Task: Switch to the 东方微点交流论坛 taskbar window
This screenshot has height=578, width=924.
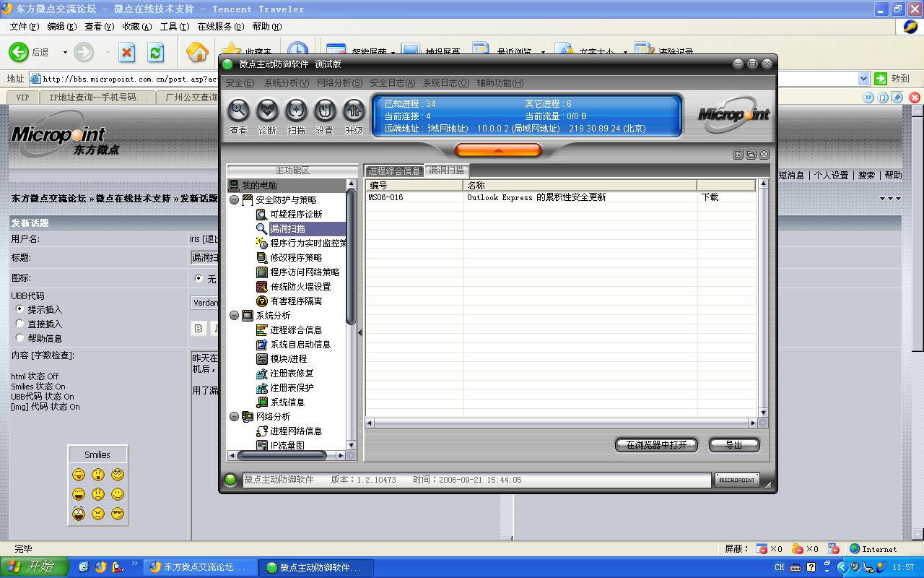Action: coord(199,567)
